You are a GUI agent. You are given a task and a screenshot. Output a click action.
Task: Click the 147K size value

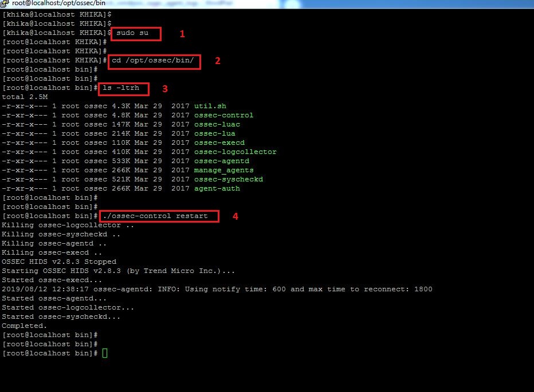click(121, 125)
